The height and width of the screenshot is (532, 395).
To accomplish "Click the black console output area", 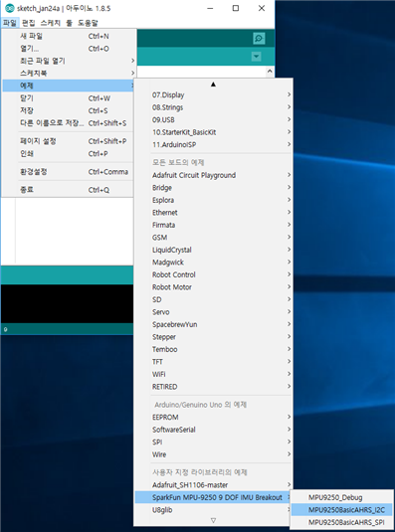I will pyautogui.click(x=68, y=303).
